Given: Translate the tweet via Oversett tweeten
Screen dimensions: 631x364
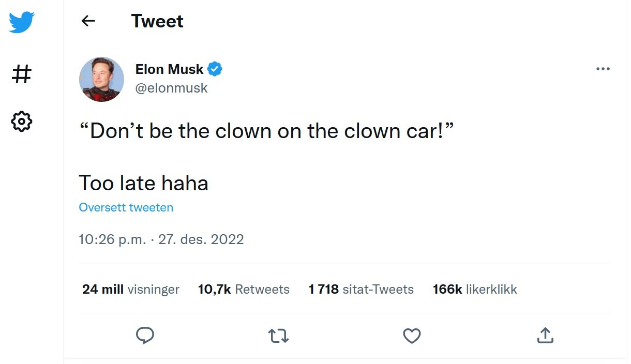Looking at the screenshot, I should (x=126, y=207).
